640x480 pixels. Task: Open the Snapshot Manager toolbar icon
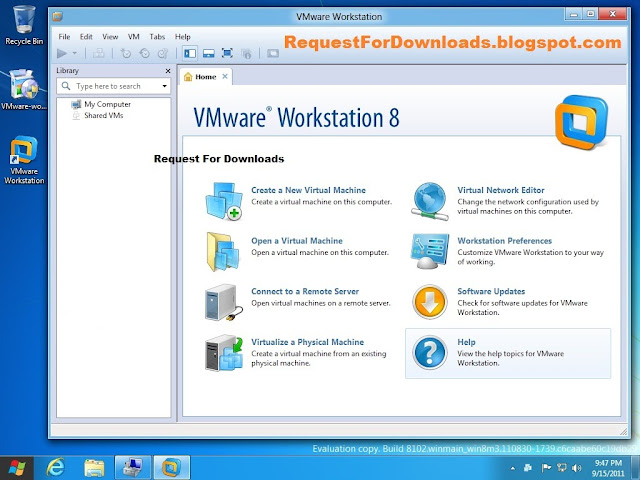click(163, 53)
